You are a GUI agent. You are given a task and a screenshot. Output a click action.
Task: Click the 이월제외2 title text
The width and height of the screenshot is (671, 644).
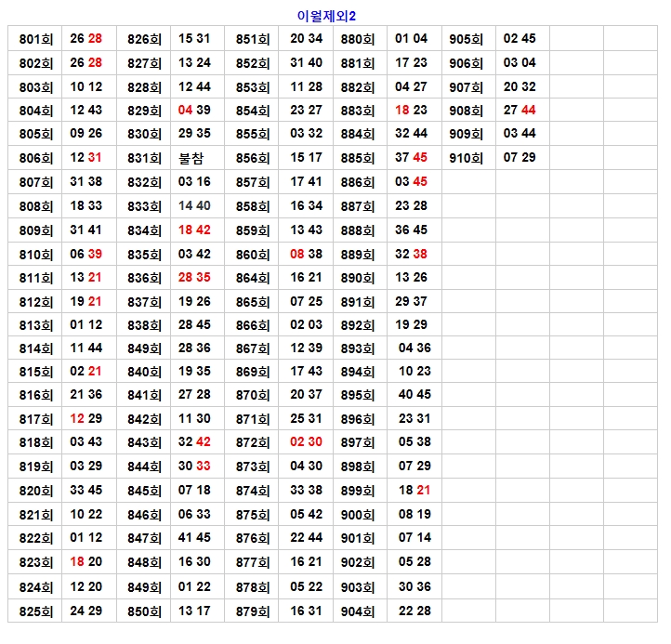[x=325, y=16]
